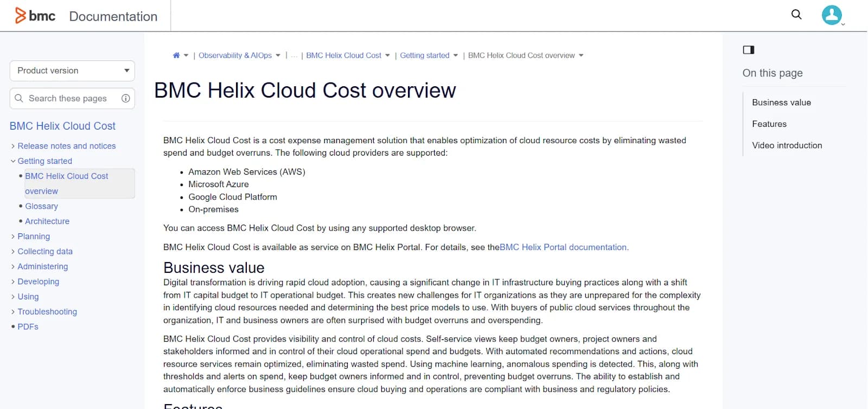Screen dimensions: 868x409
Task: Open the Developing section
Action: pyautogui.click(x=39, y=282)
